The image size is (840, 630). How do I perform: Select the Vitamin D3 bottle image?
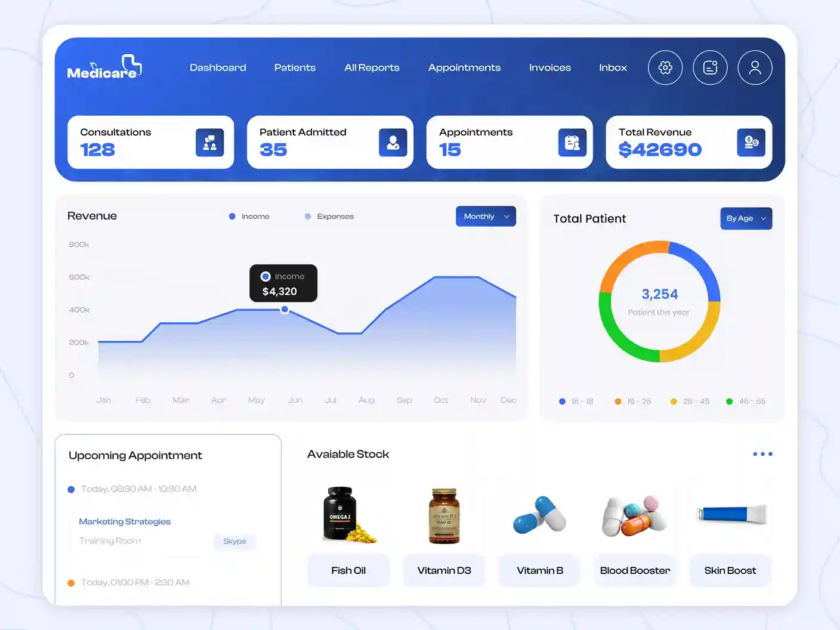(x=444, y=515)
